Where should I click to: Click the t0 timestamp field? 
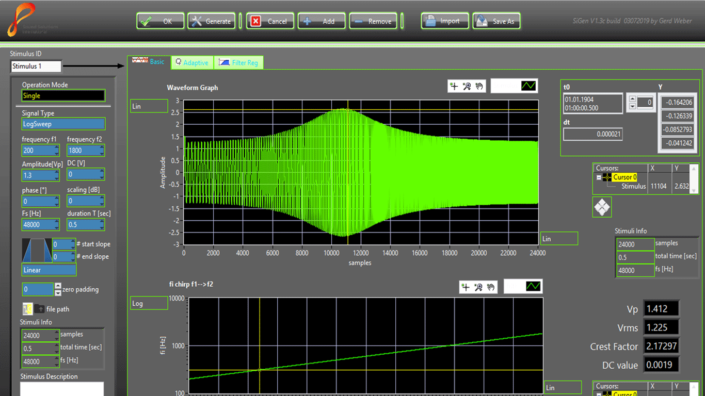[593, 104]
